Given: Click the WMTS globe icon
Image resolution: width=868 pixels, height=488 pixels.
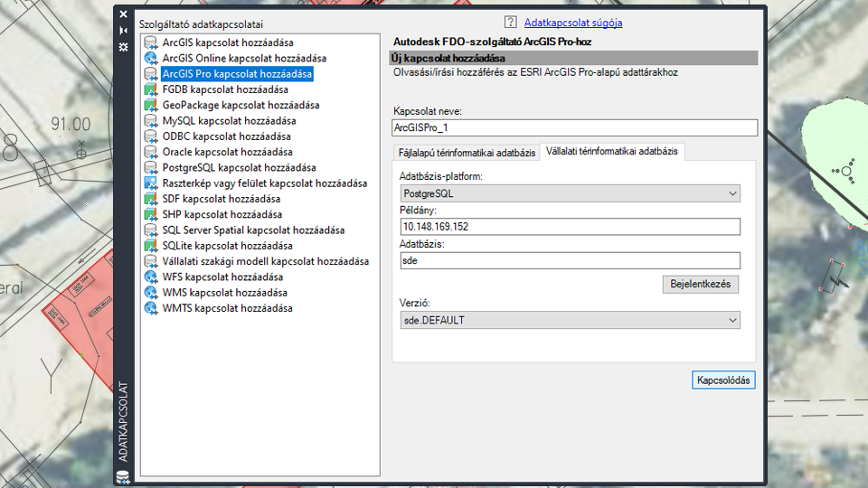Looking at the screenshot, I should [x=151, y=308].
